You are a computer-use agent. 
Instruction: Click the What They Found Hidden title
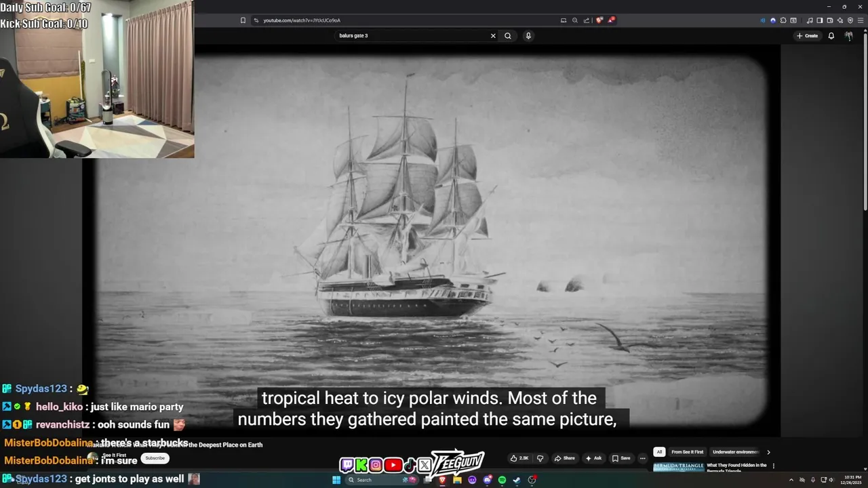click(x=736, y=467)
